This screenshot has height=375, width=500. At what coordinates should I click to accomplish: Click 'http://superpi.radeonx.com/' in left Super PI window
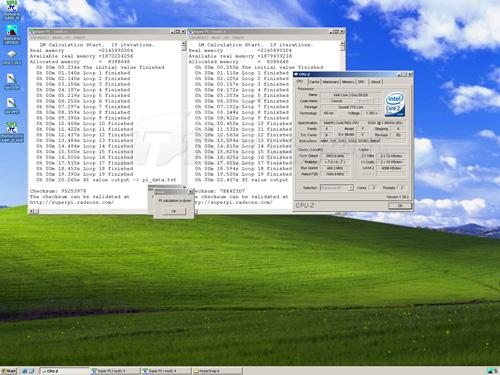(x=72, y=202)
